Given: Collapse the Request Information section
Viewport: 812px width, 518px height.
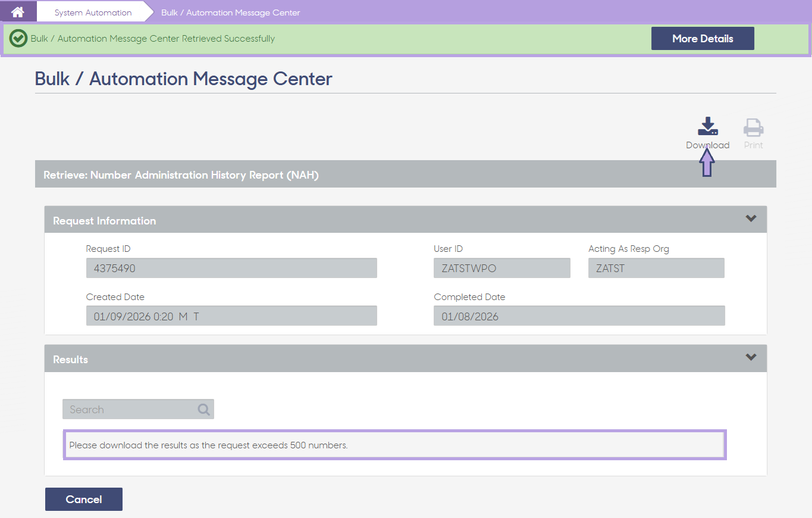Looking at the screenshot, I should [x=751, y=219].
